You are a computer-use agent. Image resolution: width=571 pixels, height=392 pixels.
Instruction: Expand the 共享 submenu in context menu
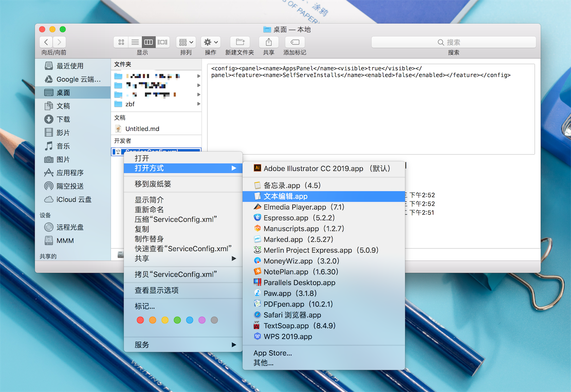(183, 258)
